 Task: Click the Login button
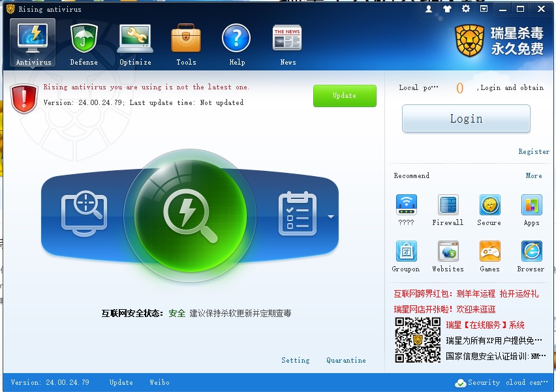(x=466, y=118)
